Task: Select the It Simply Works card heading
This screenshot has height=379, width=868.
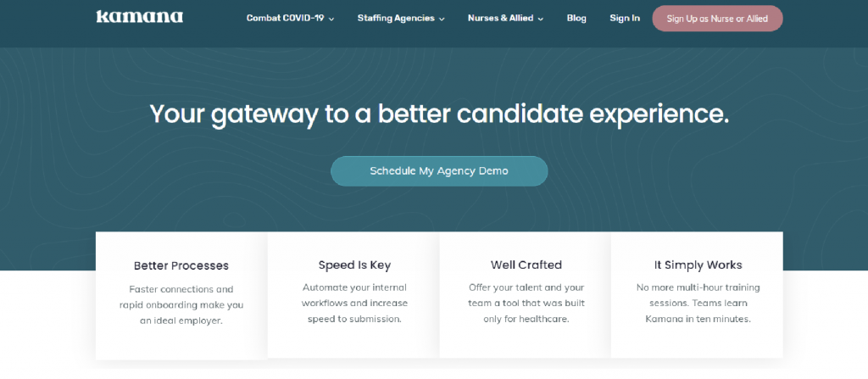Action: point(698,265)
